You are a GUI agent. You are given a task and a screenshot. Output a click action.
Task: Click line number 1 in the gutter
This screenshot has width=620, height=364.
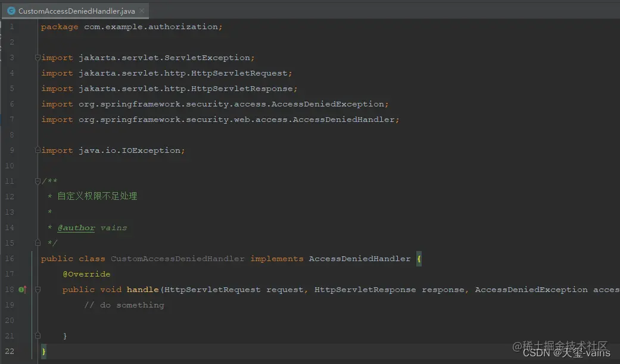tap(12, 27)
